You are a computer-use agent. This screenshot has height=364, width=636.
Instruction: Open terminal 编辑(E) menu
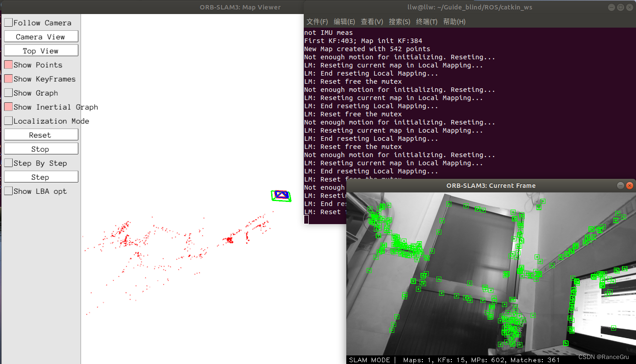click(x=344, y=22)
